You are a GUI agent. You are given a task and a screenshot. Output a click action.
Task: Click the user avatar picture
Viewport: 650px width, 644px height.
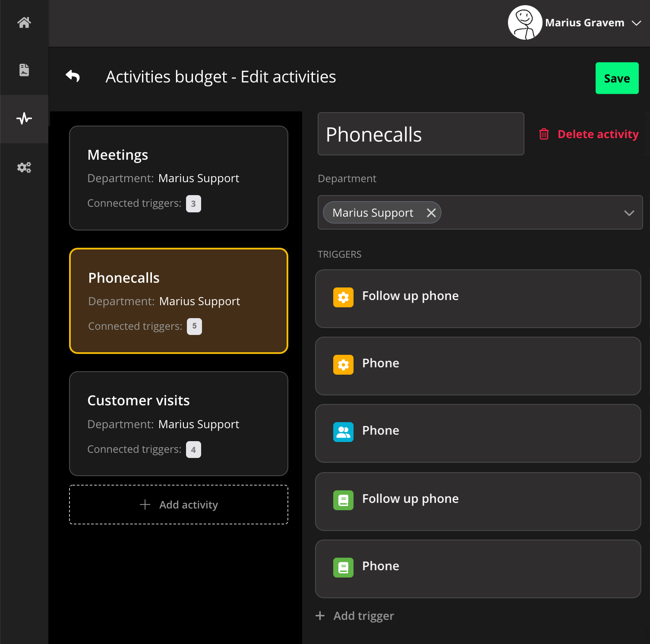tap(525, 22)
